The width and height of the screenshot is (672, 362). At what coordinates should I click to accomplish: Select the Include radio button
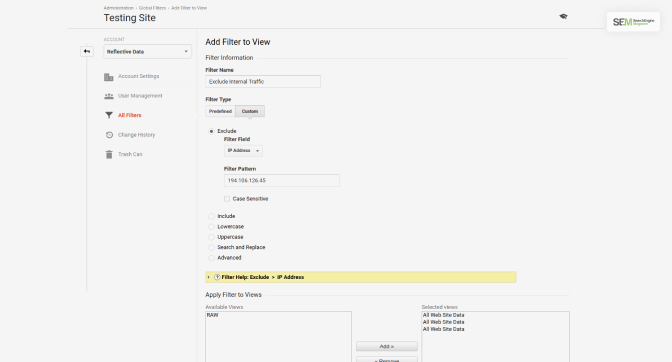[211, 216]
